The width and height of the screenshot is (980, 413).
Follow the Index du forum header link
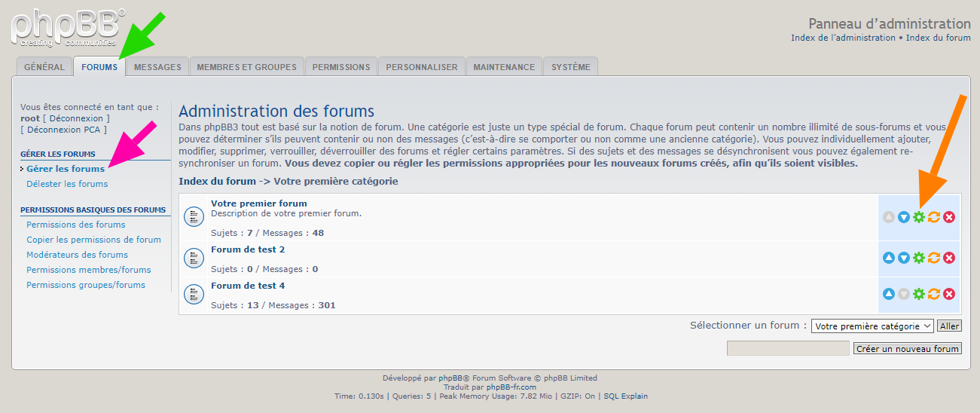pos(938,38)
